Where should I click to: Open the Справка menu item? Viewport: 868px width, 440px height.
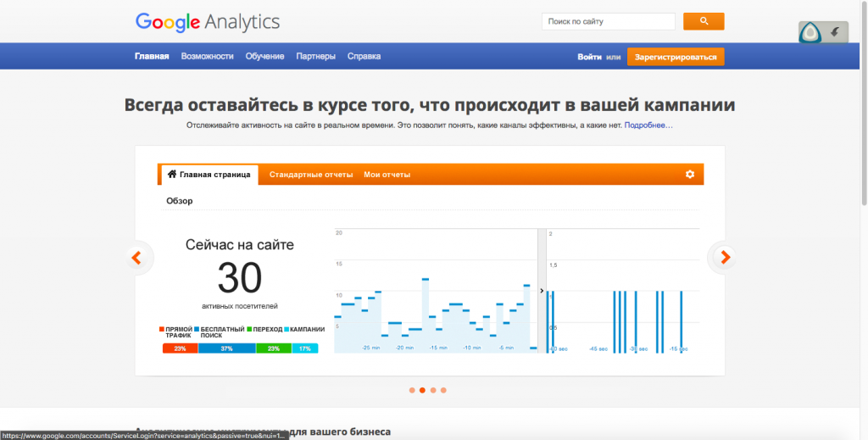[364, 57]
